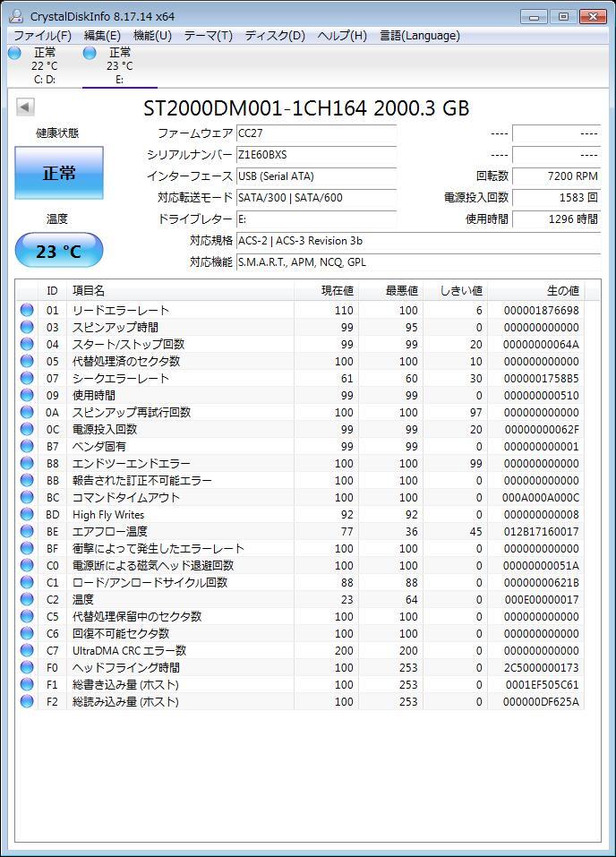
Task: Click raw value 000A000A000C
Action: tap(541, 497)
